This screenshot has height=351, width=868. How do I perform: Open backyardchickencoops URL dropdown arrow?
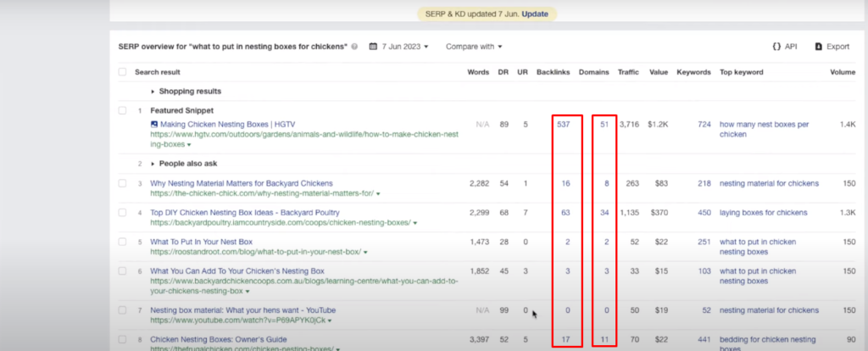(x=248, y=291)
